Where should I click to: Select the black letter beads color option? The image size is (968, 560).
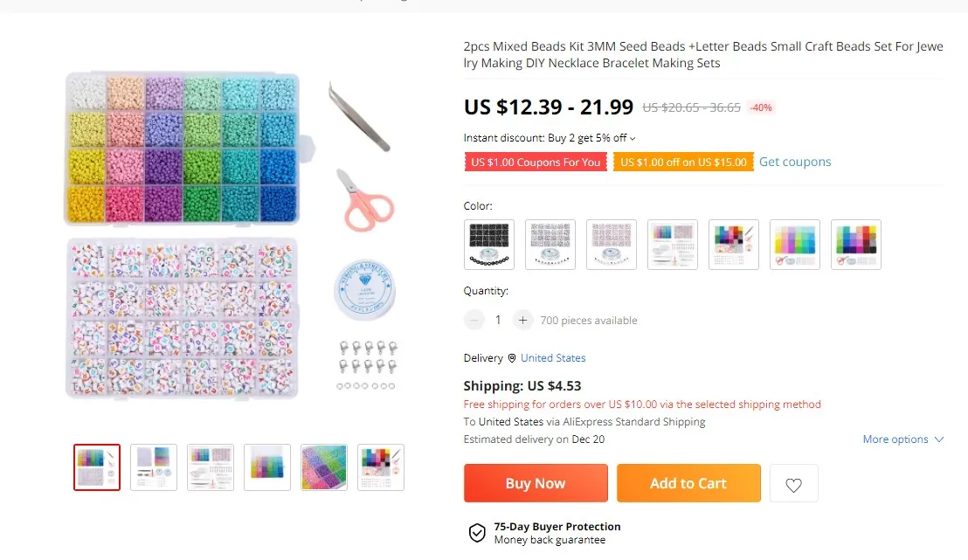pos(489,245)
